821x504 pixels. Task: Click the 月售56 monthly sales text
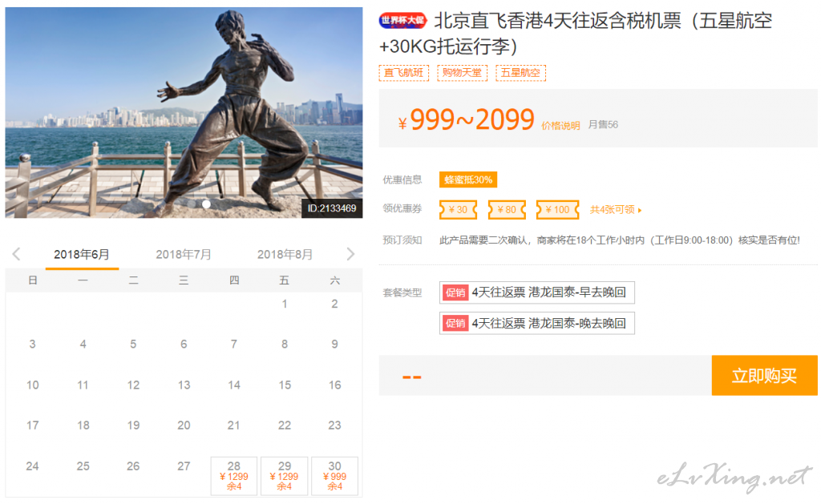(603, 124)
